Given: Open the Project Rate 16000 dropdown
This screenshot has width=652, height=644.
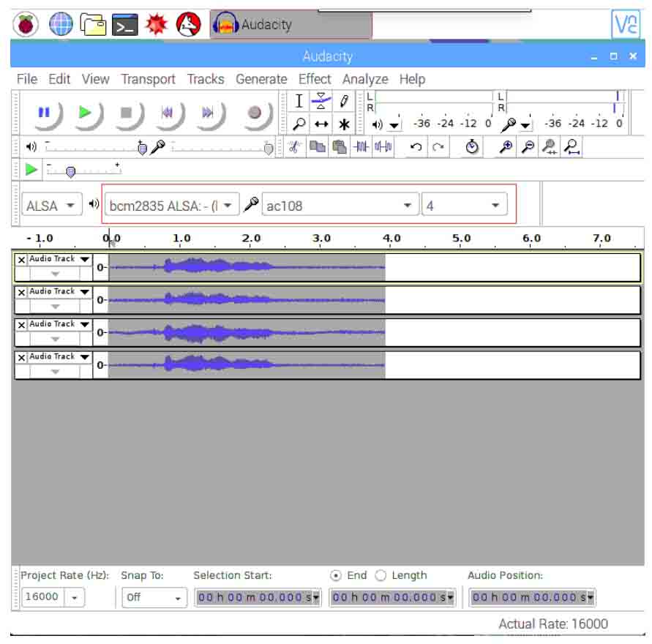Looking at the screenshot, I should click(75, 597).
